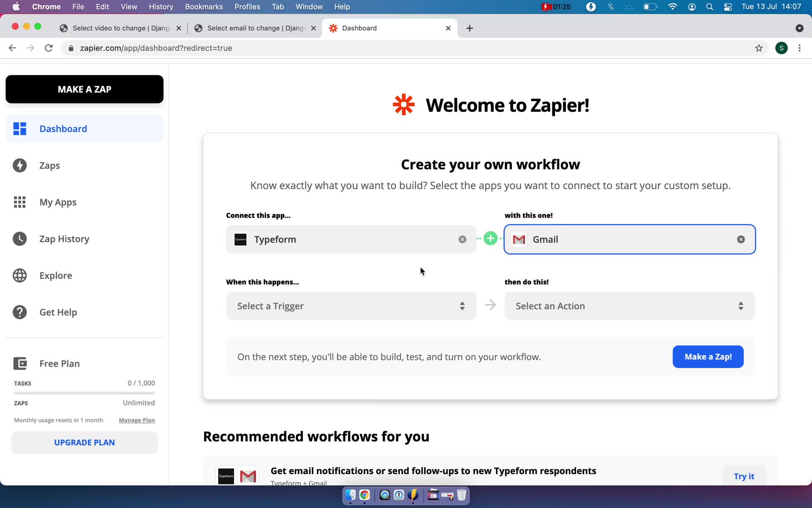Remove Typeform from Connect this app
Screen dimensions: 812x508
pos(462,239)
